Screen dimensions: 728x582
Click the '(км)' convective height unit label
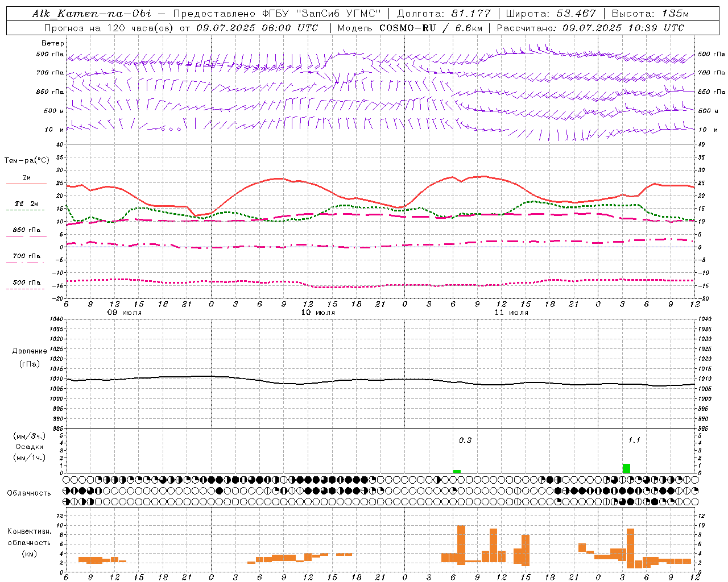point(30,554)
